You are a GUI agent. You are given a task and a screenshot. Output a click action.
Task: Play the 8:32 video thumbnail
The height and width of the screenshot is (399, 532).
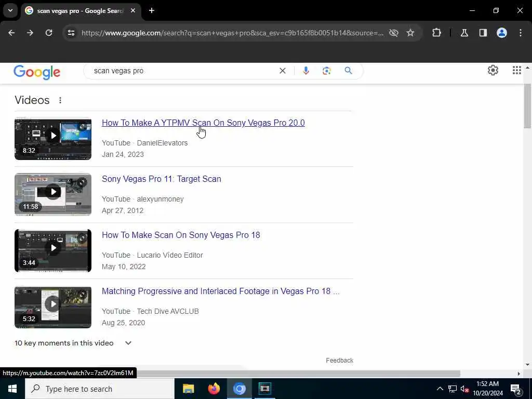tap(53, 138)
